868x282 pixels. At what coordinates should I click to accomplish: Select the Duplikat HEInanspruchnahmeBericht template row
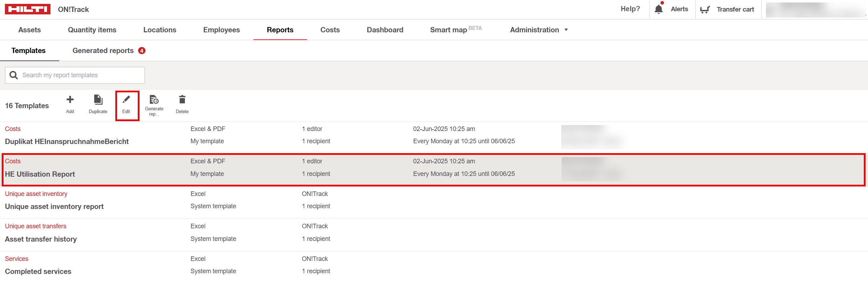pyautogui.click(x=67, y=142)
